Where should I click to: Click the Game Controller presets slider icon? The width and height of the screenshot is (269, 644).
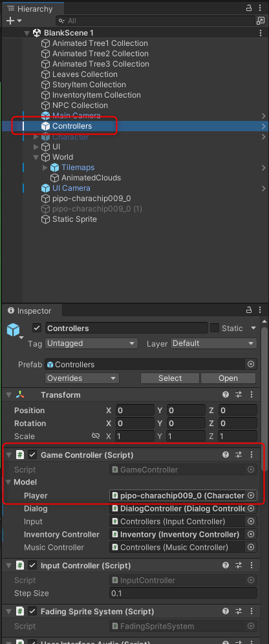(239, 455)
